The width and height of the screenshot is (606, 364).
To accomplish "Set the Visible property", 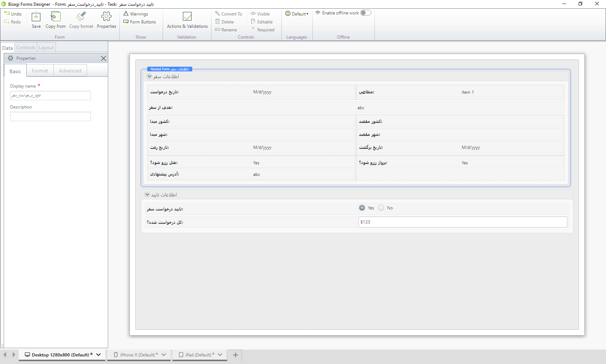I will [x=260, y=14].
